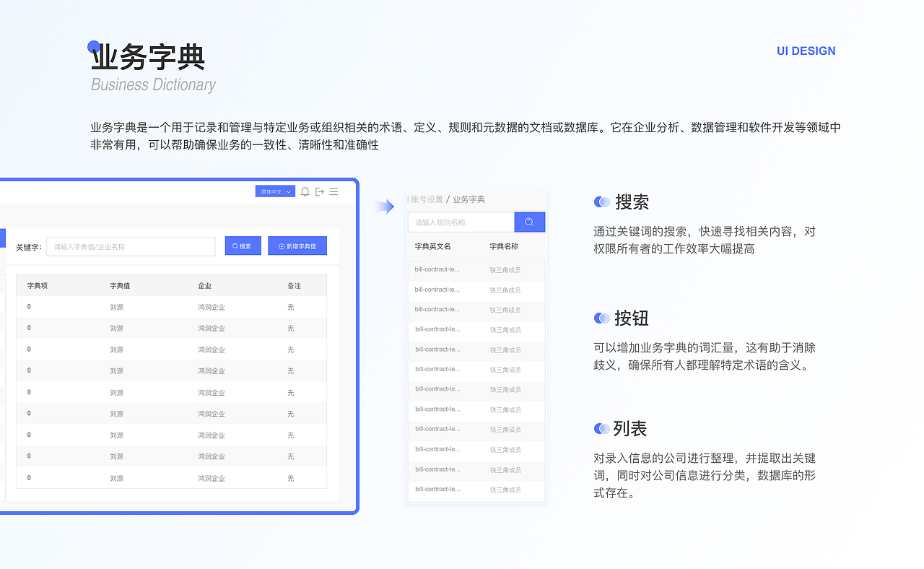Viewport: 924px width, 569px height.
Task: Expand the 关键字 search input suggestions
Action: 130,246
